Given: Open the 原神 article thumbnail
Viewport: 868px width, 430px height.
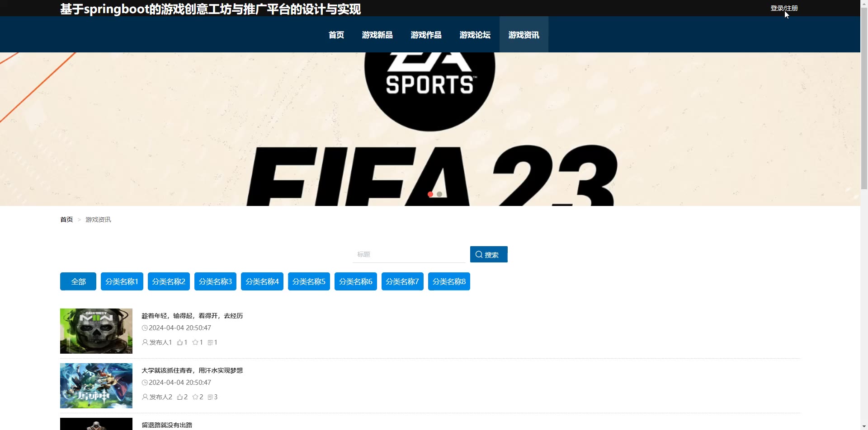Looking at the screenshot, I should coord(96,386).
